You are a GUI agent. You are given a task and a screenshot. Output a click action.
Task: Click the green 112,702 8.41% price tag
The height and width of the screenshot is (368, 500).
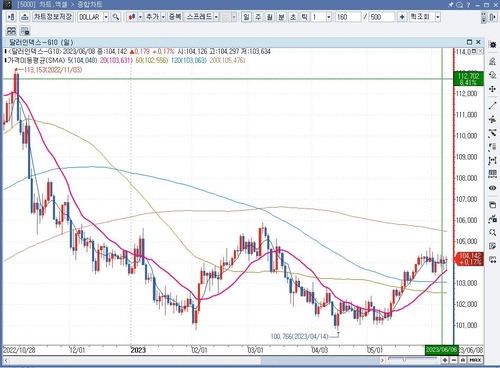[x=469, y=79]
